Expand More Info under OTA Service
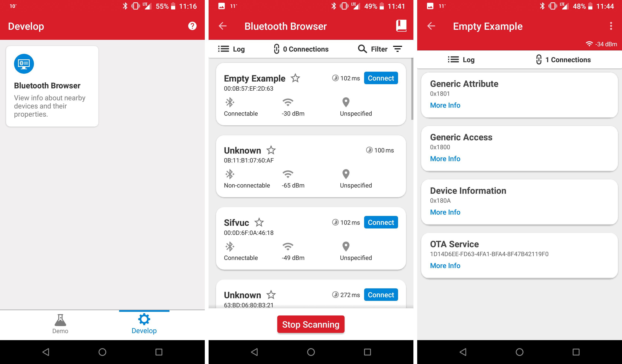 (445, 266)
